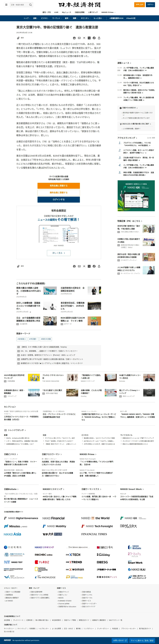The width and height of the screenshot is (159, 644).
Task: Click the NATIONAL GEOGRAPHIC logo
Action: tap(41, 570)
